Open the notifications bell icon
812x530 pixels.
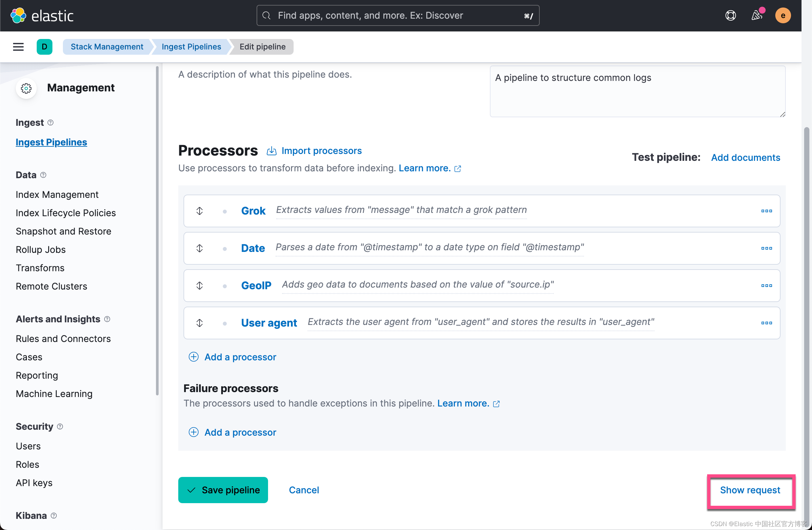pyautogui.click(x=757, y=15)
